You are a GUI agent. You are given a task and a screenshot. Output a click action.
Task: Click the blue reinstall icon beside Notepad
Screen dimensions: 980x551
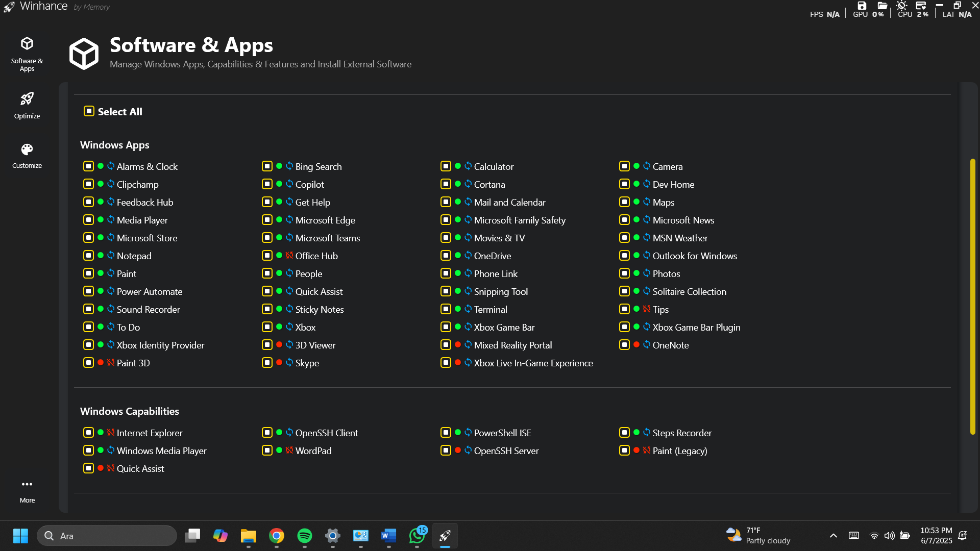[x=111, y=255]
